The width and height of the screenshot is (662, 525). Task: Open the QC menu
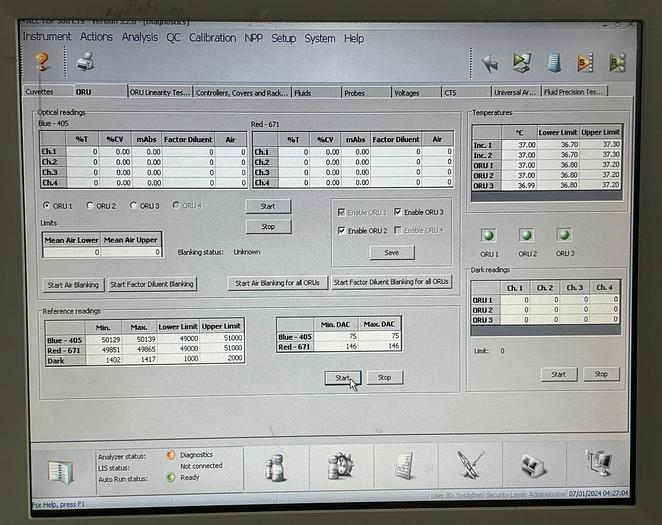(x=173, y=38)
